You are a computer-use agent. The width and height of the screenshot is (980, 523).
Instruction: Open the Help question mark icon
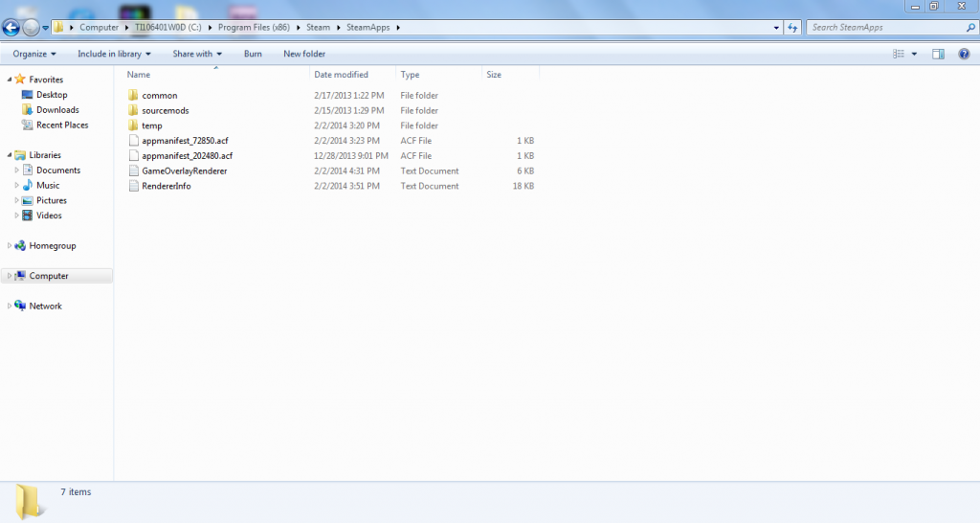(x=964, y=54)
